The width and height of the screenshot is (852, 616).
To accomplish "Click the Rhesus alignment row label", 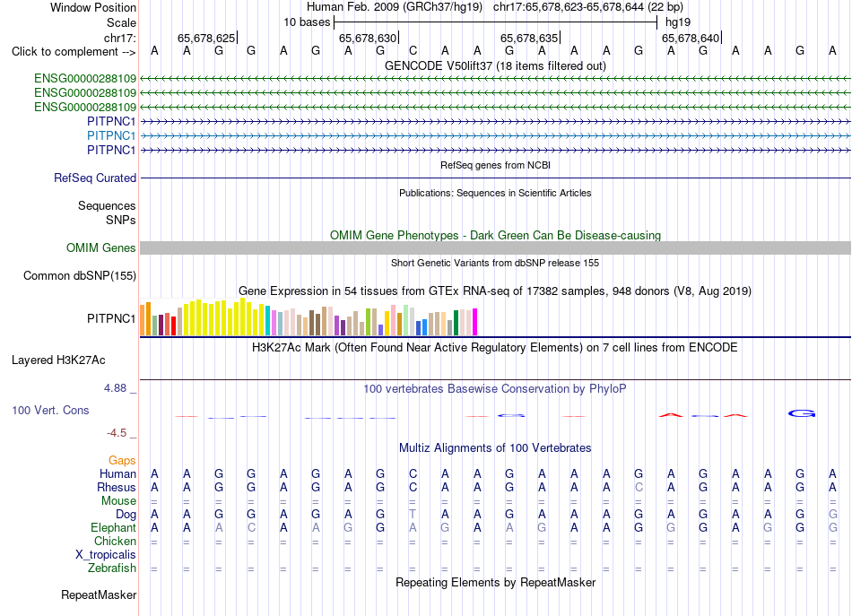I will coord(117,487).
